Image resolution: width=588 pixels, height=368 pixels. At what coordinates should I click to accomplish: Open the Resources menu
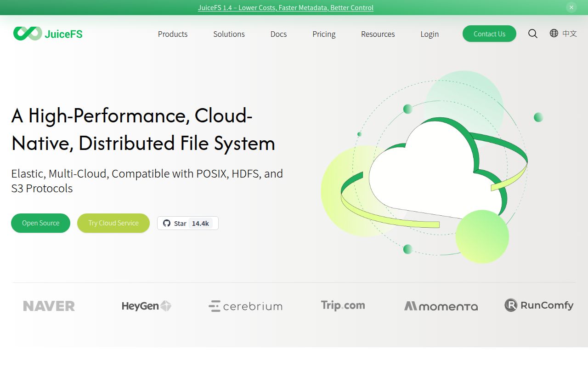coord(378,34)
